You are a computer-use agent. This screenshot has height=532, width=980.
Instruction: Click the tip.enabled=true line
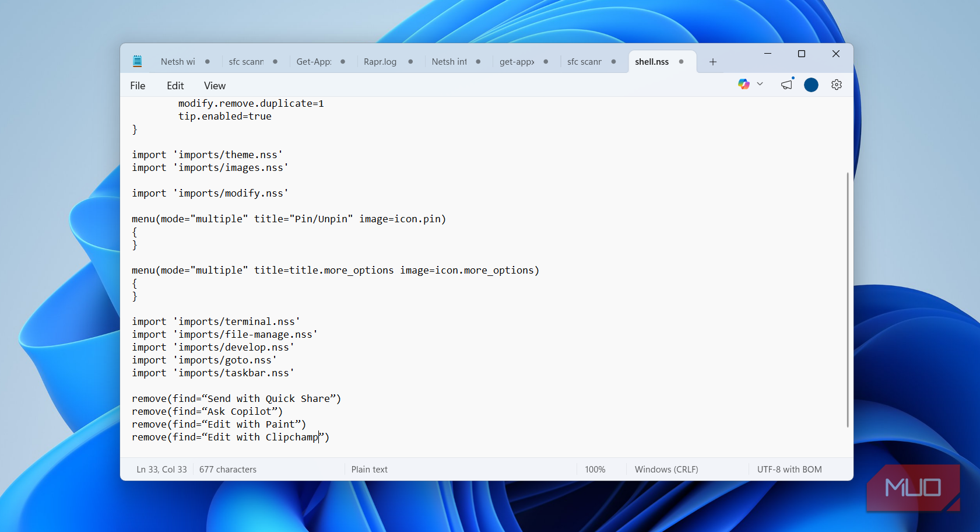coord(224,116)
